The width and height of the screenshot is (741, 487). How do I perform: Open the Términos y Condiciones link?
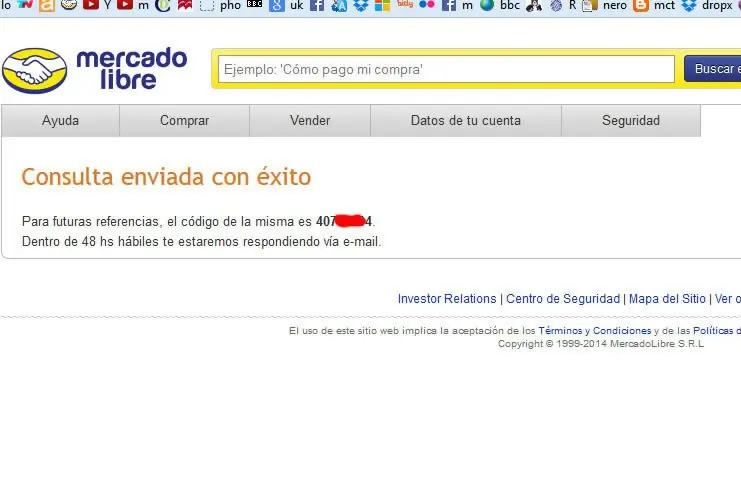click(595, 331)
